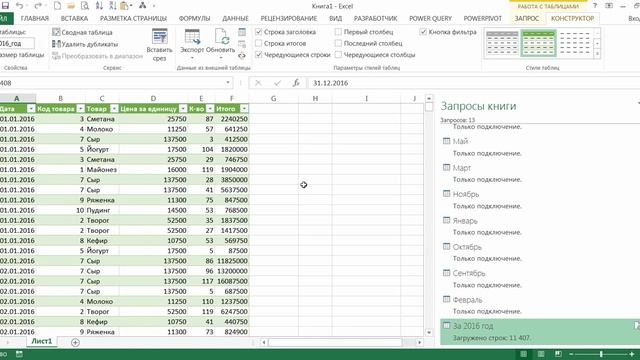Open Excel Help question mark
This screenshot has width=640, height=360.
point(595,6)
